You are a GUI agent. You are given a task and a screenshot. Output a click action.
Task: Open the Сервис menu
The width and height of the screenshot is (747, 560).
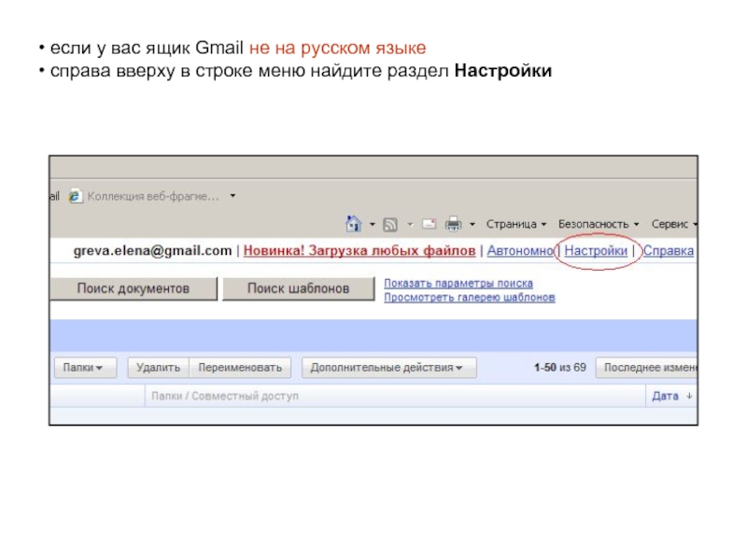(672, 224)
